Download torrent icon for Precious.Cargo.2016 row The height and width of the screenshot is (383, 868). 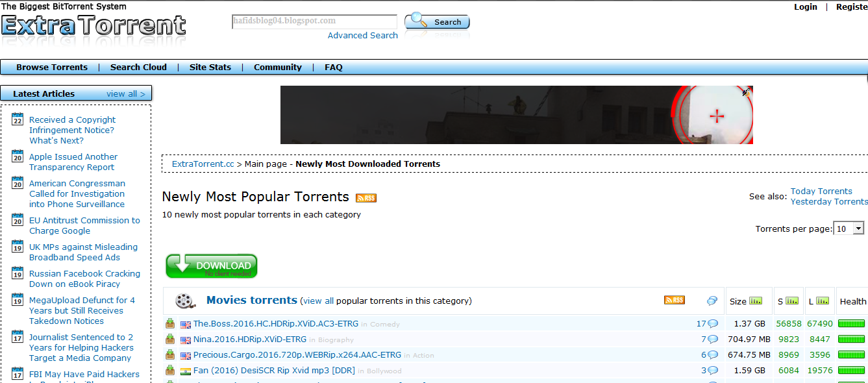click(x=170, y=354)
